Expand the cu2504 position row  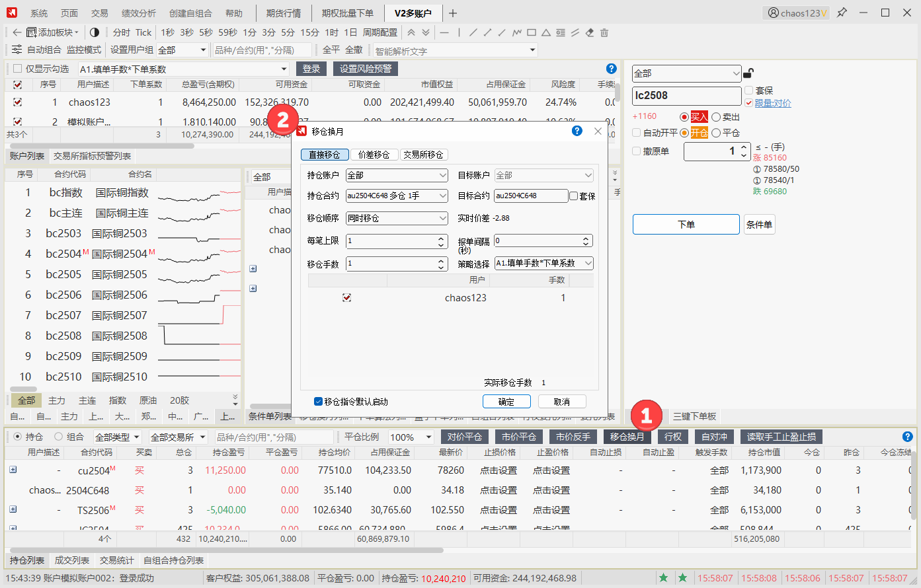13,470
